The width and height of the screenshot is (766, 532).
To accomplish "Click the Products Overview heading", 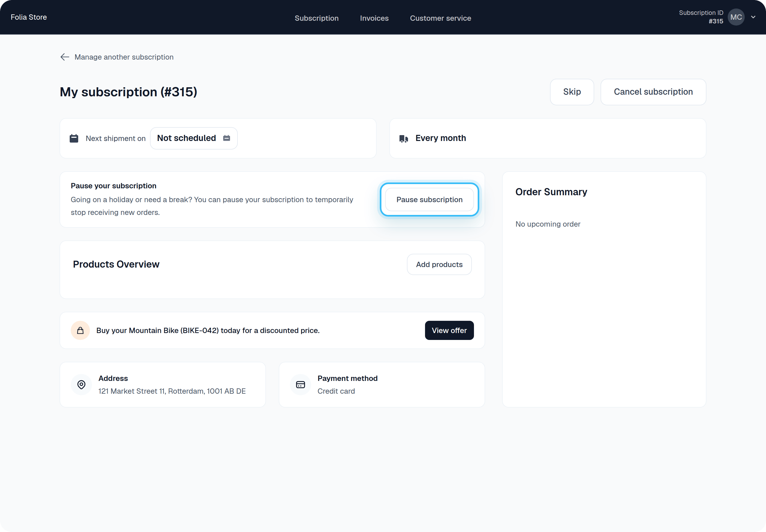I will pyautogui.click(x=116, y=264).
